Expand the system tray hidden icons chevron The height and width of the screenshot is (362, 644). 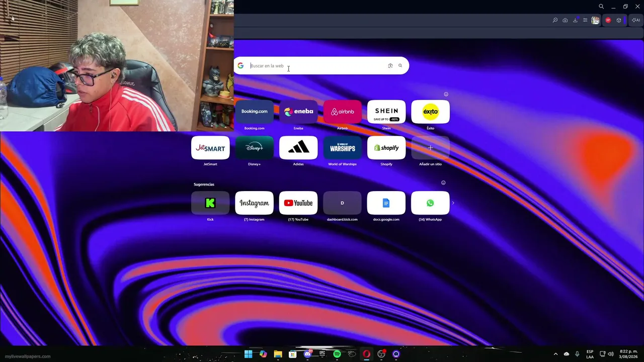click(555, 354)
